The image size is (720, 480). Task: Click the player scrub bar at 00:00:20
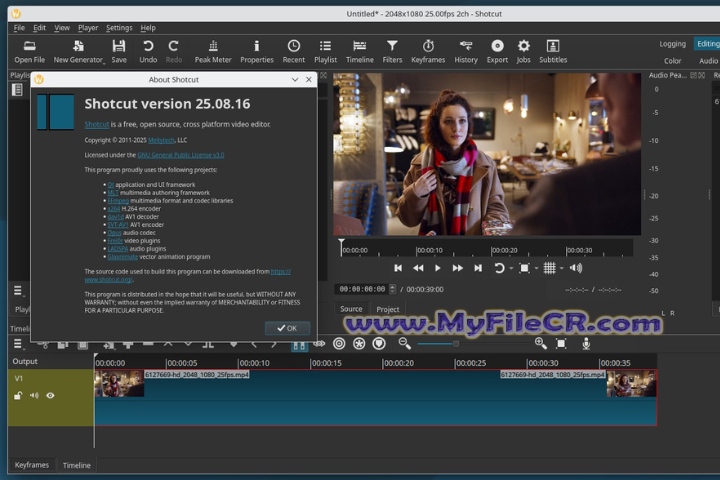pos(491,250)
